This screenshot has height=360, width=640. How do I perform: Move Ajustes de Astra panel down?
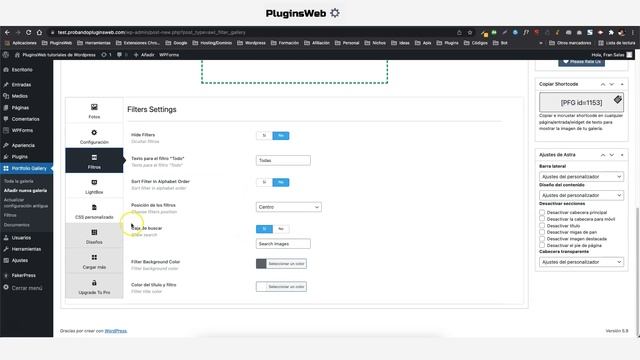[611, 155]
